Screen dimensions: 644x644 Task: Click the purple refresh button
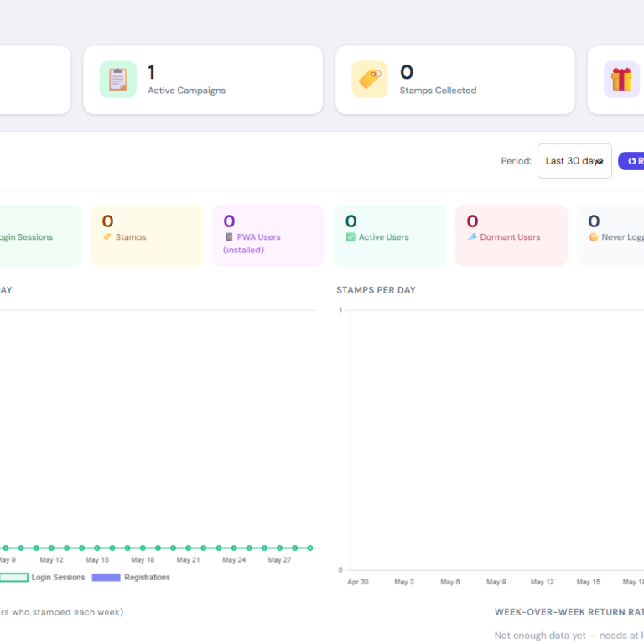(x=631, y=161)
